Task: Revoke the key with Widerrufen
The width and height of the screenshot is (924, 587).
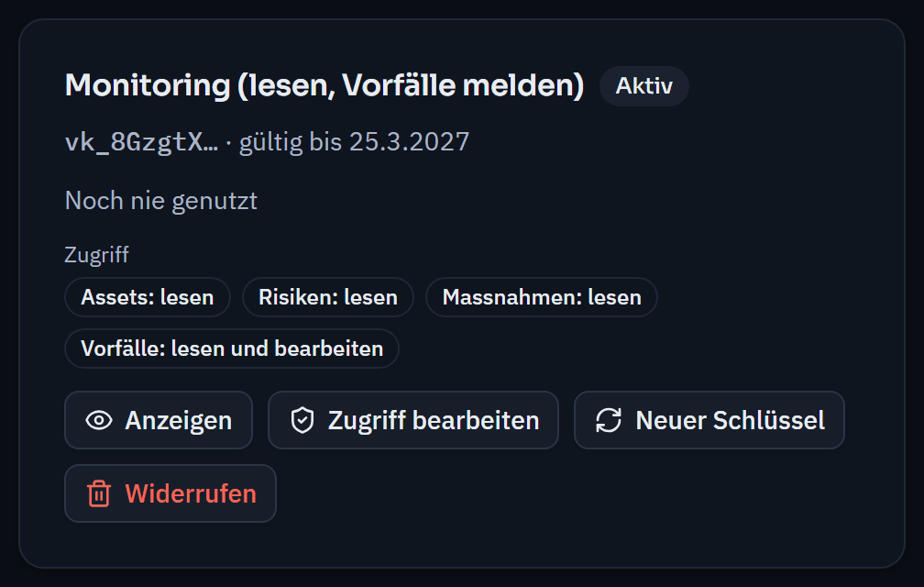Action: coord(170,493)
